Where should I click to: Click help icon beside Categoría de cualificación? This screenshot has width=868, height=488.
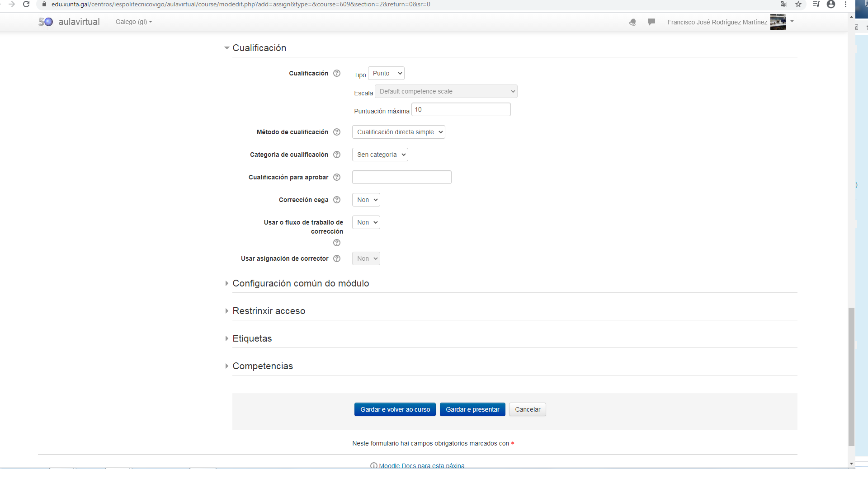(x=337, y=155)
